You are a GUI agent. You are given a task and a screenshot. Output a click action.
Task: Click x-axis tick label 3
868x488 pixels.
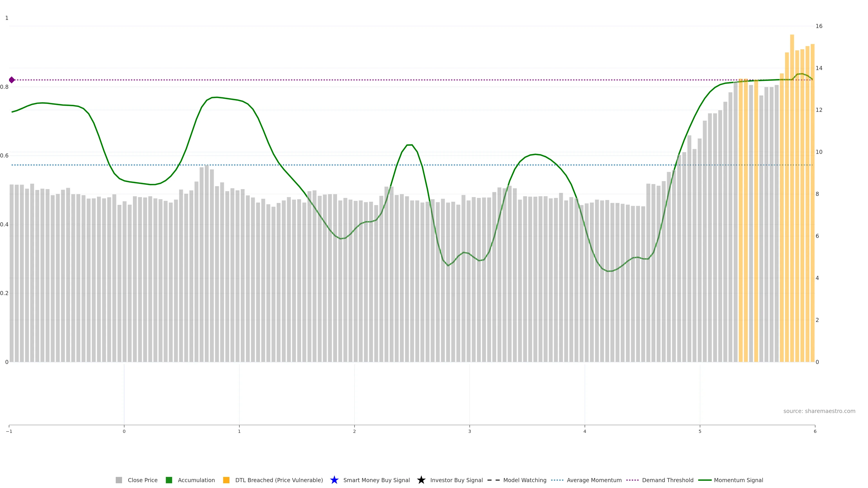pyautogui.click(x=469, y=431)
